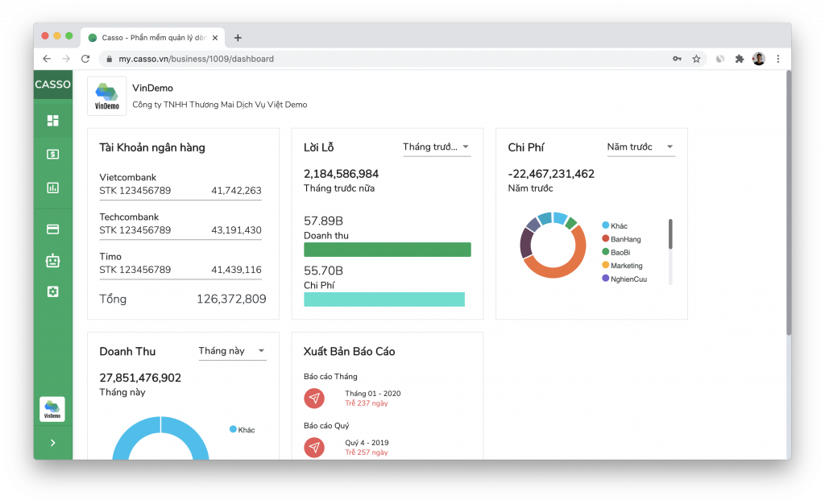825x504 pixels.
Task: Click the green Doanh thu bar
Action: pos(388,250)
